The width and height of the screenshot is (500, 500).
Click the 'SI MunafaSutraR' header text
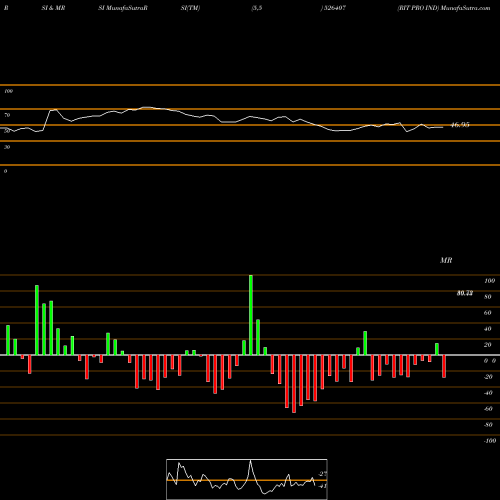pos(123,8)
